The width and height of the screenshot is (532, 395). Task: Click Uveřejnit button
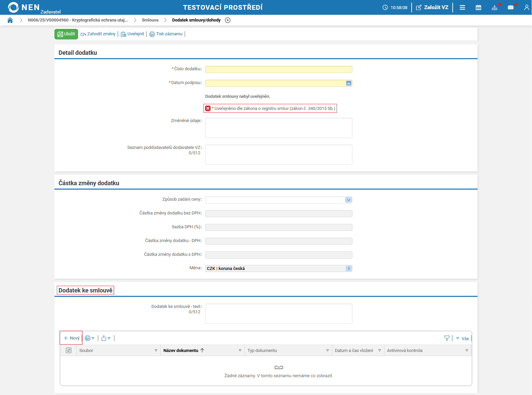tap(132, 34)
